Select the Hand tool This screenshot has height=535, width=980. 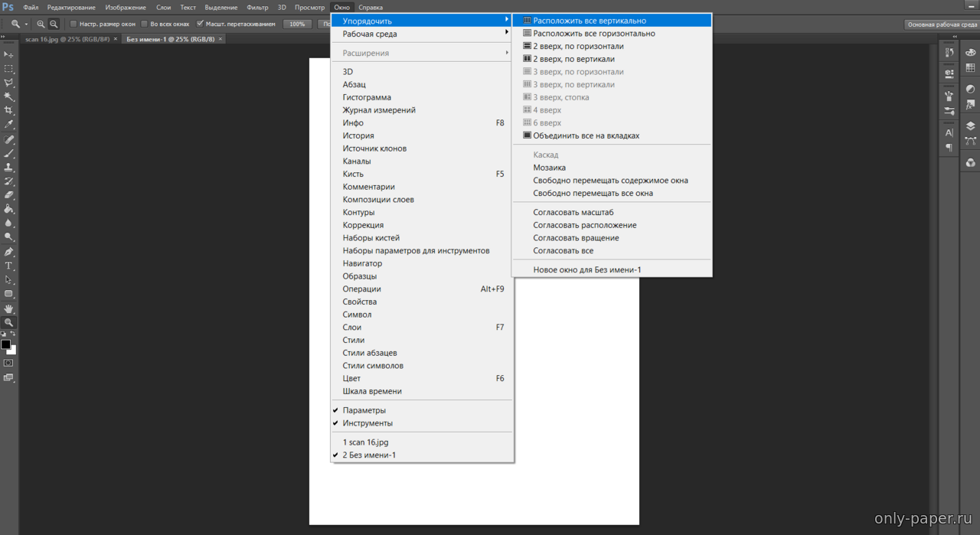[x=9, y=308]
